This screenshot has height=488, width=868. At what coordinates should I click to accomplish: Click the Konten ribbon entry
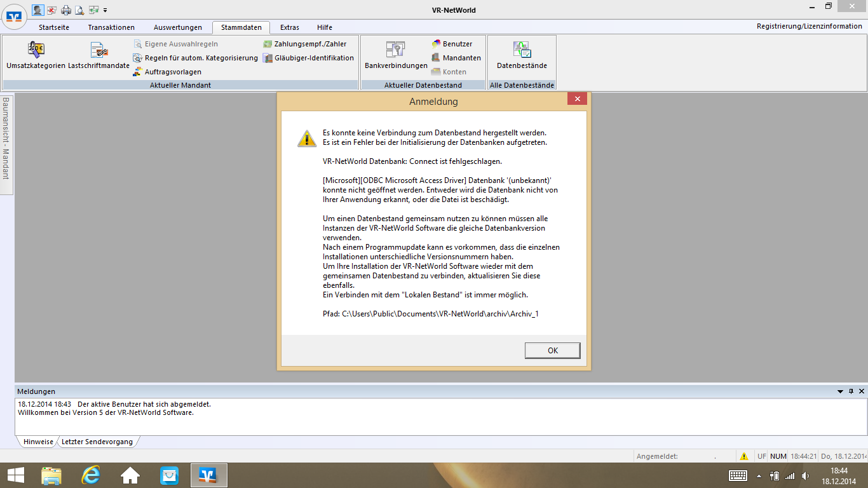(449, 72)
